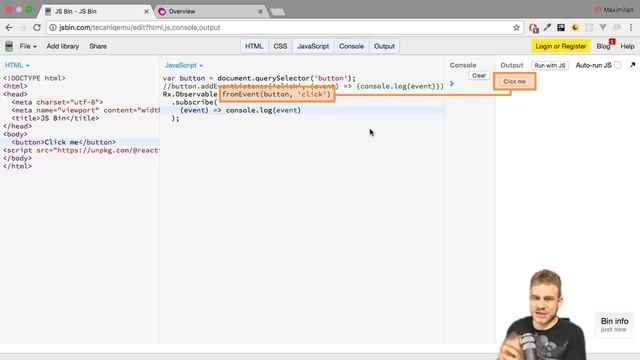Viewport: 640px width, 360px height.
Task: Click the <!DOCTYPE html> line
Action: [34, 78]
